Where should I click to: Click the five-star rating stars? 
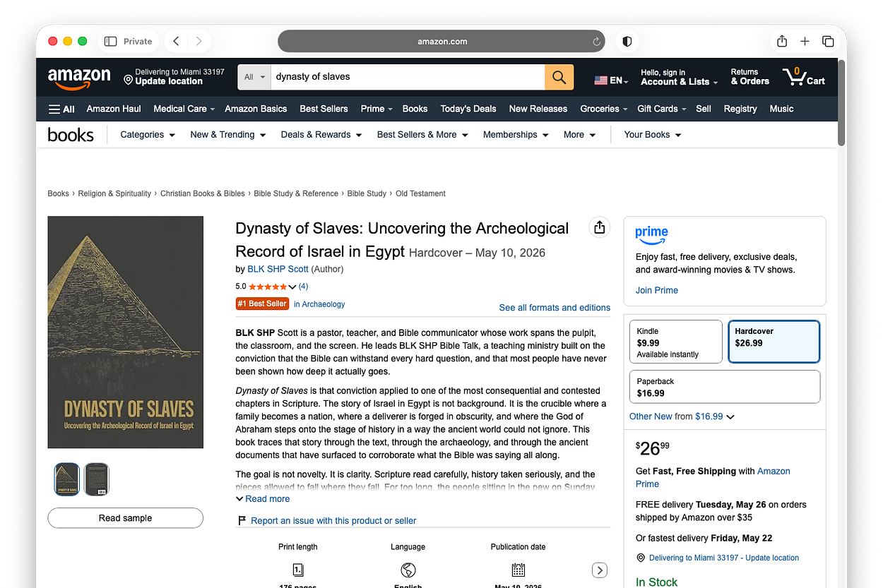coord(268,287)
